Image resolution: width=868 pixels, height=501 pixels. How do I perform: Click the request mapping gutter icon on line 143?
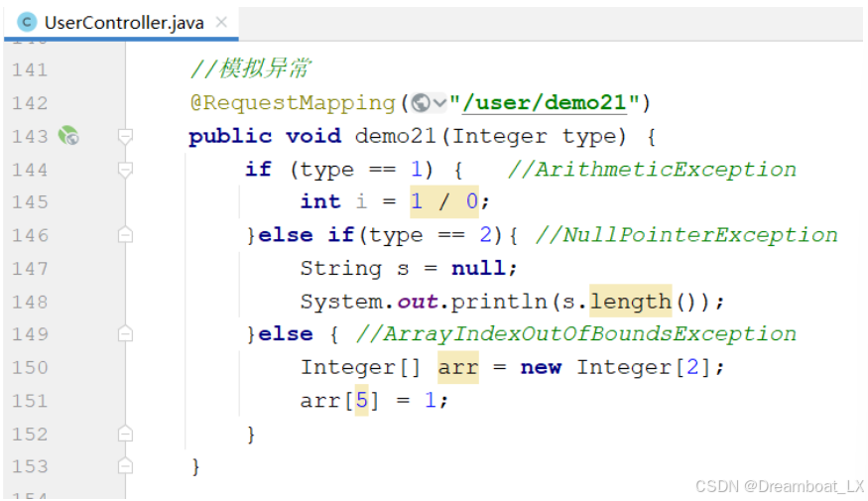68,135
